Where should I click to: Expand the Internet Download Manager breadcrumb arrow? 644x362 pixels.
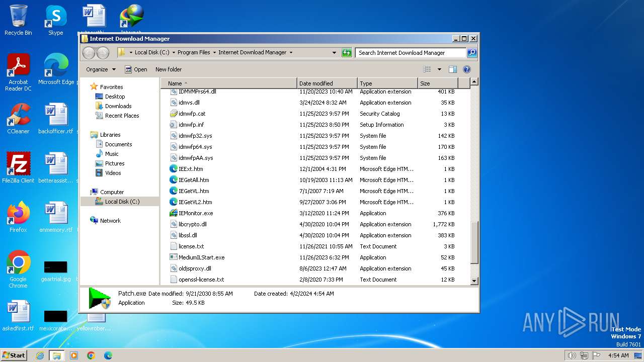coord(291,52)
